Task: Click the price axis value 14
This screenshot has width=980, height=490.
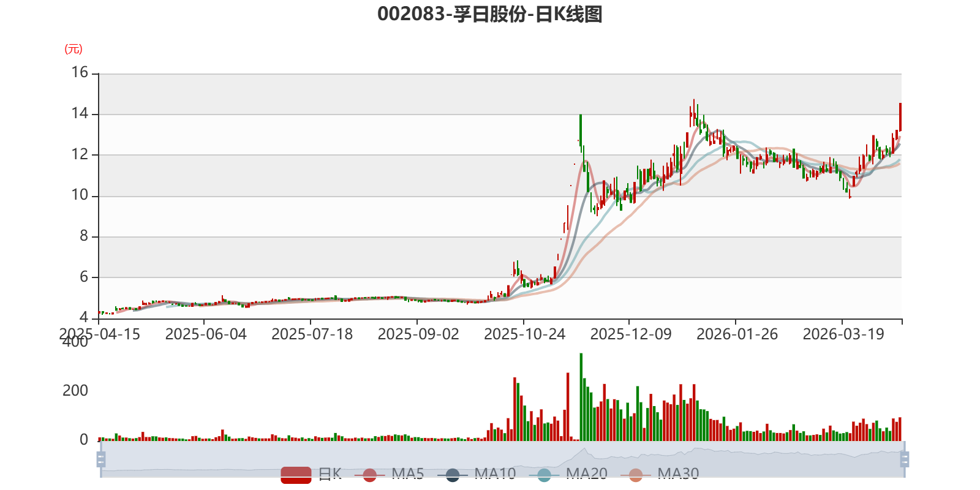Action: 80,113
